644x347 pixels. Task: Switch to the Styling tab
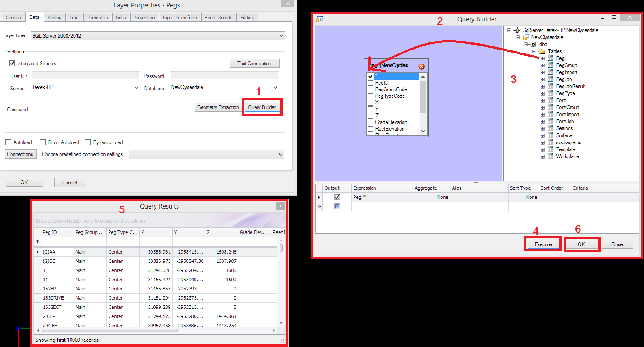(54, 18)
